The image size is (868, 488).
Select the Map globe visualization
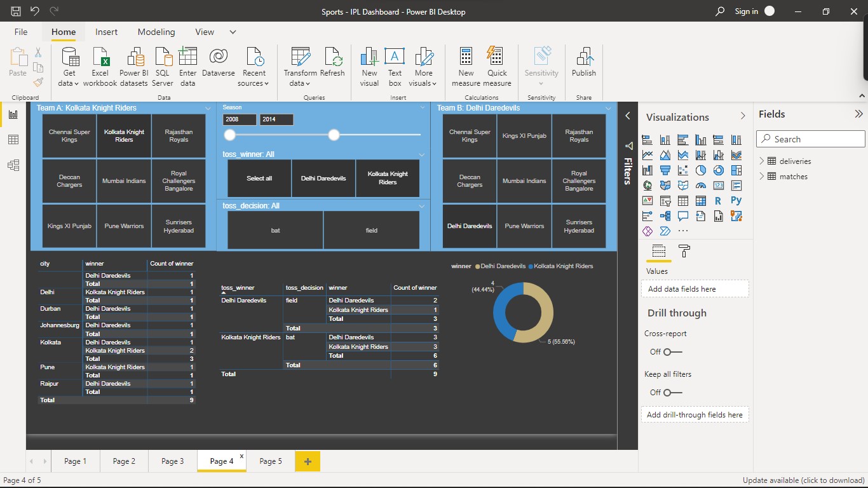[648, 186]
